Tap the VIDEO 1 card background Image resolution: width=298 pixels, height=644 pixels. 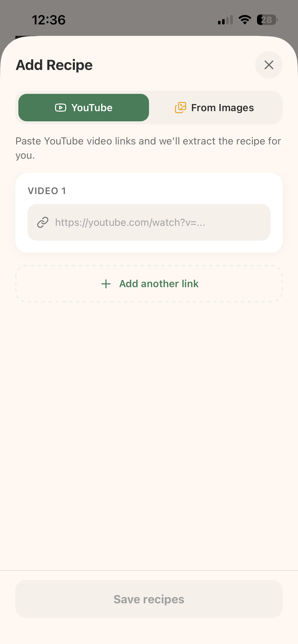(149, 247)
